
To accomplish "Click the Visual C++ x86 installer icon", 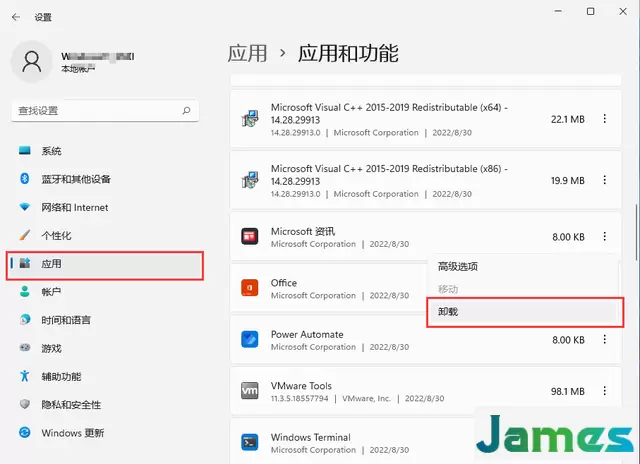I will click(249, 180).
